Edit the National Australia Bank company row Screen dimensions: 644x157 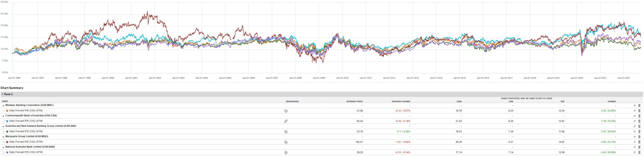[634, 147]
